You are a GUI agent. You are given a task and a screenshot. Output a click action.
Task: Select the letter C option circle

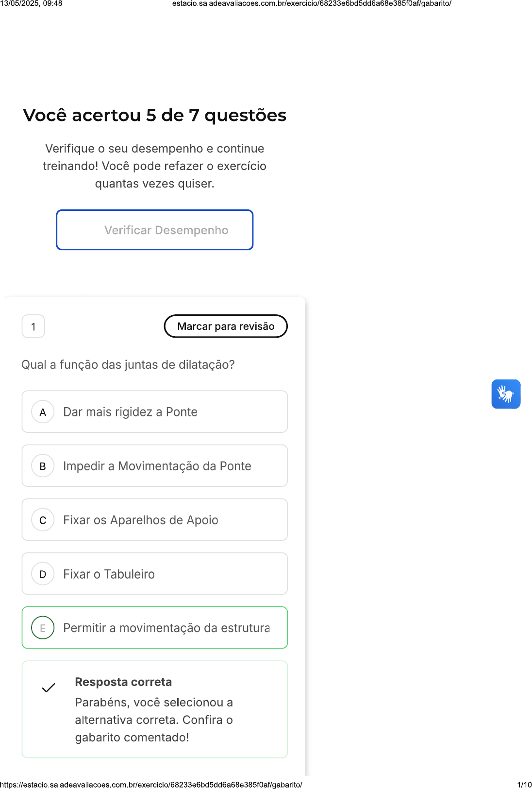coord(43,520)
